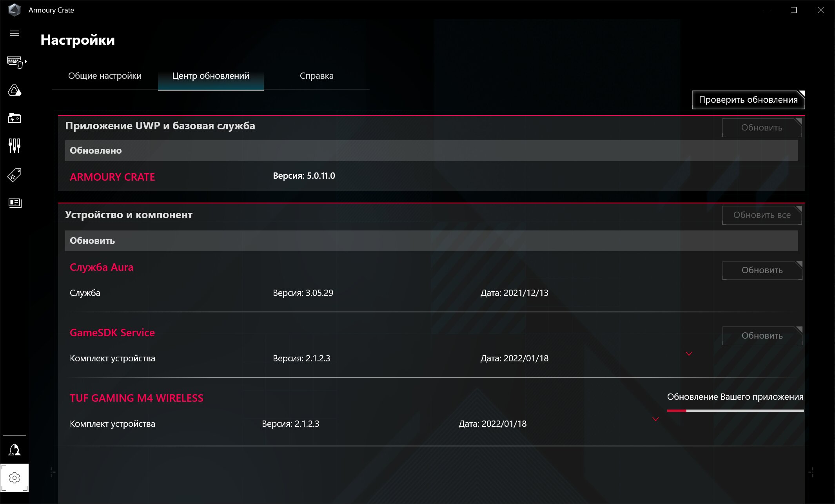Click Обновление Вашего приложения status text

[x=735, y=397]
